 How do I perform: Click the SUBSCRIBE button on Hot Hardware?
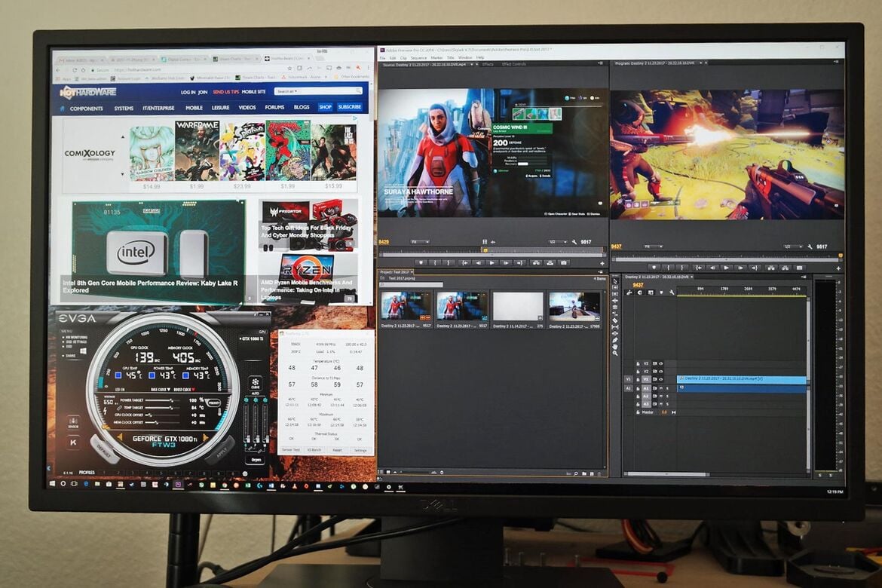click(349, 107)
